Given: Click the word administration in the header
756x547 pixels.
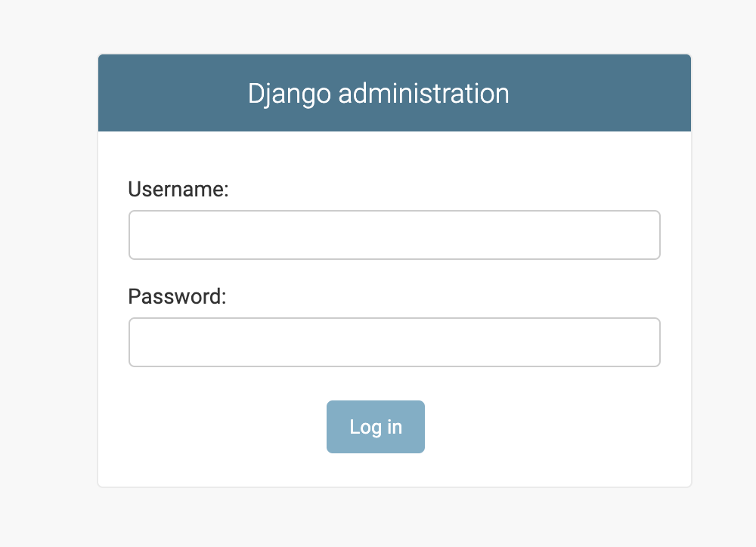Looking at the screenshot, I should pyautogui.click(x=423, y=94).
